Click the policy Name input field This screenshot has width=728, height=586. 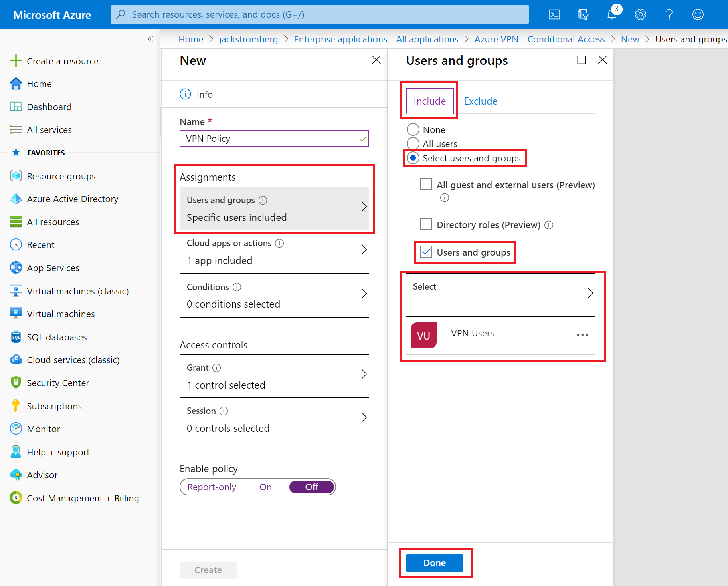[274, 139]
